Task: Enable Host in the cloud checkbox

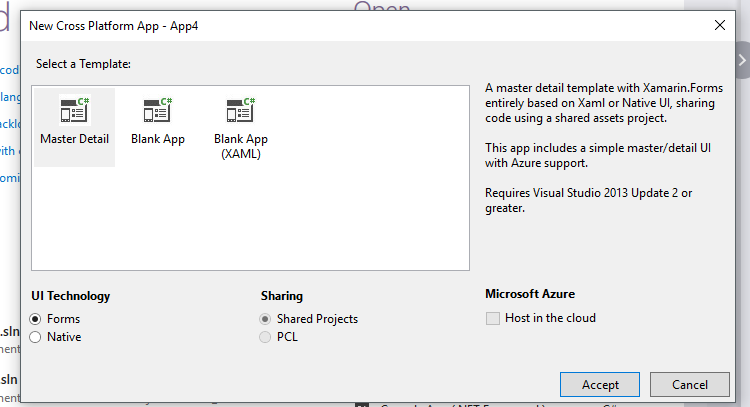Action: 493,319
